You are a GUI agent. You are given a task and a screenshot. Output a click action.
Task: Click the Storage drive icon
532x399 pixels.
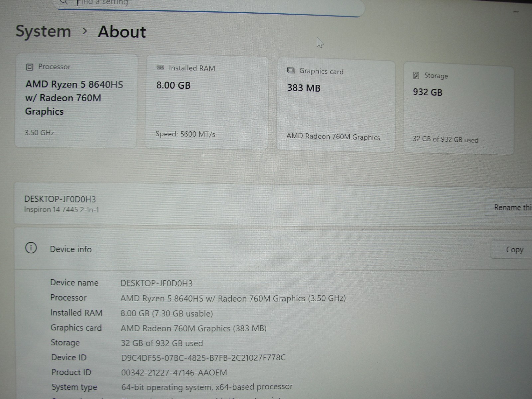[x=416, y=75]
